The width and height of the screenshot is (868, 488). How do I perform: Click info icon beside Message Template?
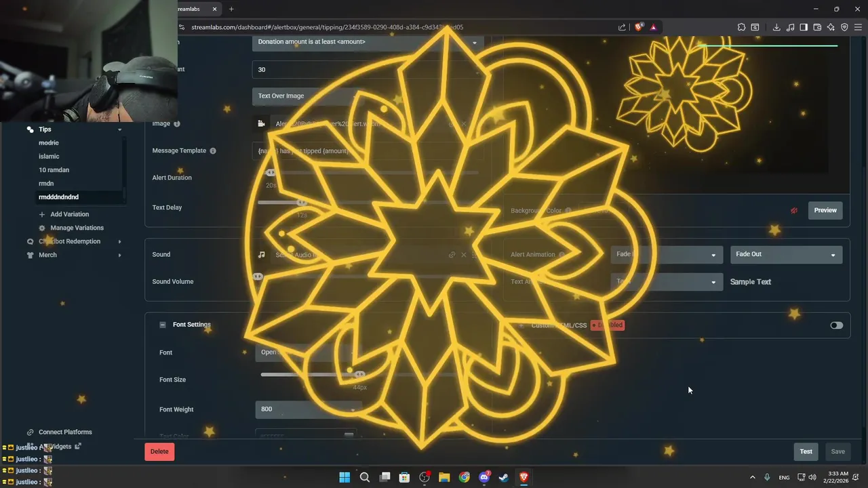(x=213, y=150)
